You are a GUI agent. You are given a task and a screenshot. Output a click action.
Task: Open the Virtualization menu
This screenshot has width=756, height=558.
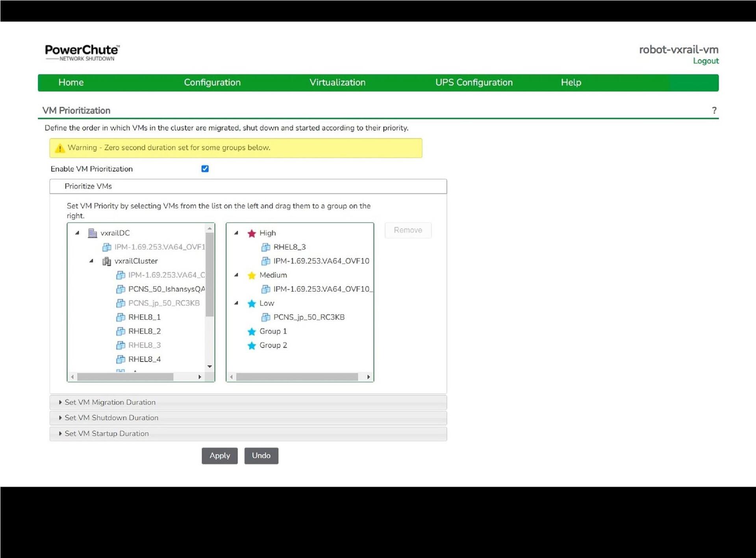pyautogui.click(x=337, y=83)
